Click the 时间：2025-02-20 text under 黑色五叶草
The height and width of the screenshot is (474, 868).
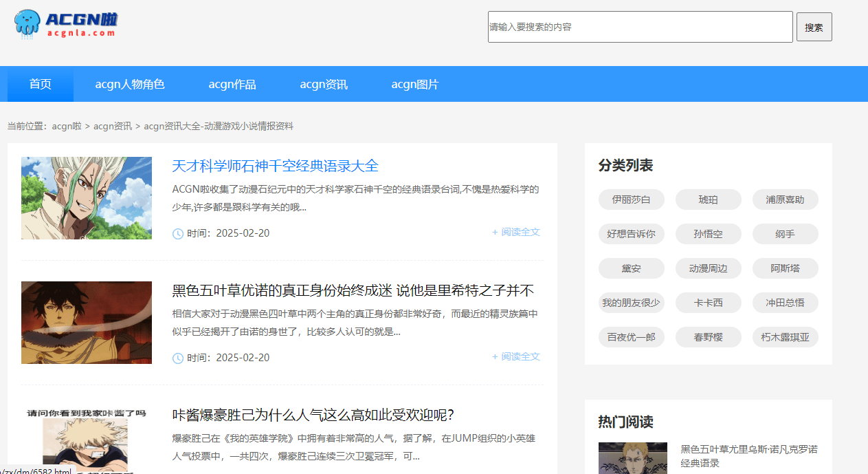point(228,358)
